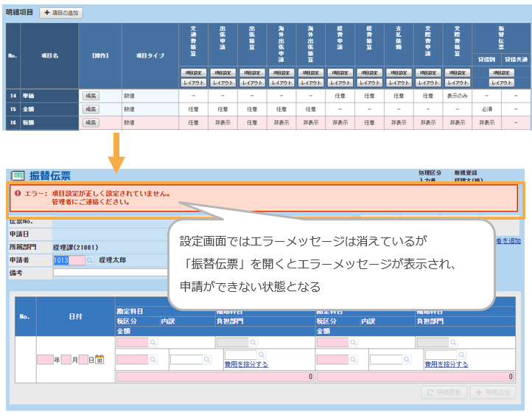Click the 振替伝票 form title icon
532x418 pixels.
(18, 175)
